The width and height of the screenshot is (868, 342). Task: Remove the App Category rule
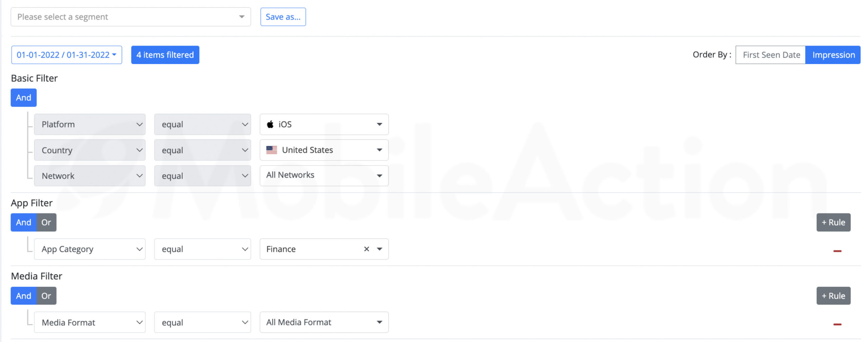(837, 251)
